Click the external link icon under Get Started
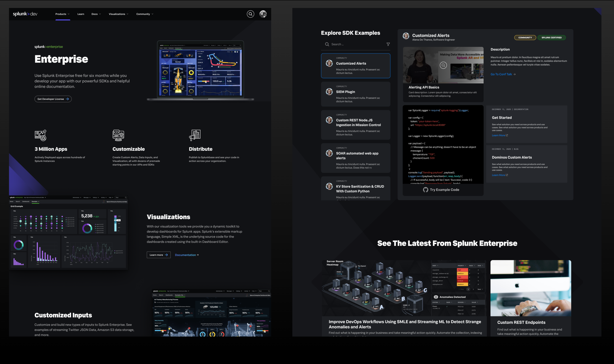Viewport: 614px width, 364px height. pyautogui.click(x=507, y=135)
